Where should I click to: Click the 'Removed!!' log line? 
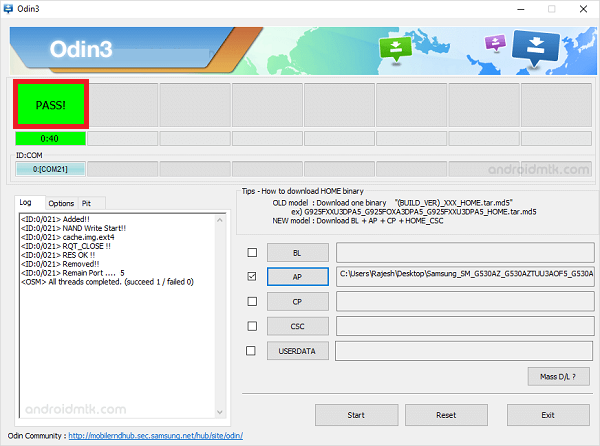pos(60,264)
